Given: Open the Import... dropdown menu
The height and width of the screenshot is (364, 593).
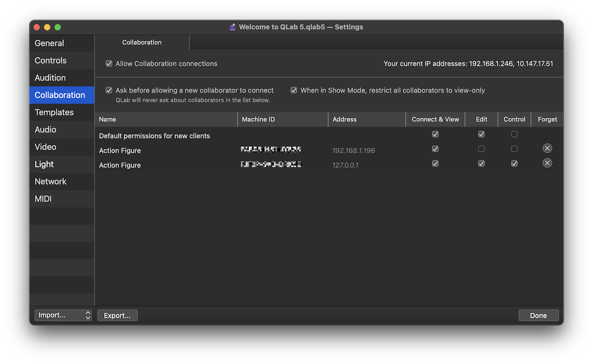Looking at the screenshot, I should (x=63, y=315).
